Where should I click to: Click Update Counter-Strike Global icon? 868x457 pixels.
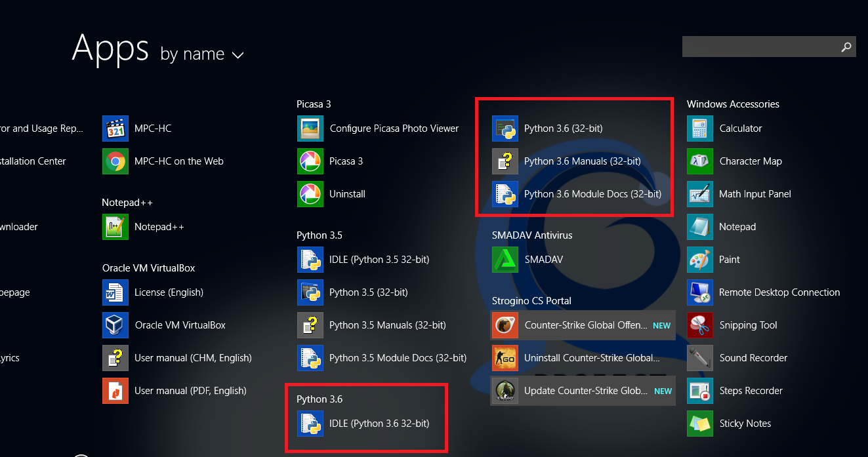click(505, 391)
